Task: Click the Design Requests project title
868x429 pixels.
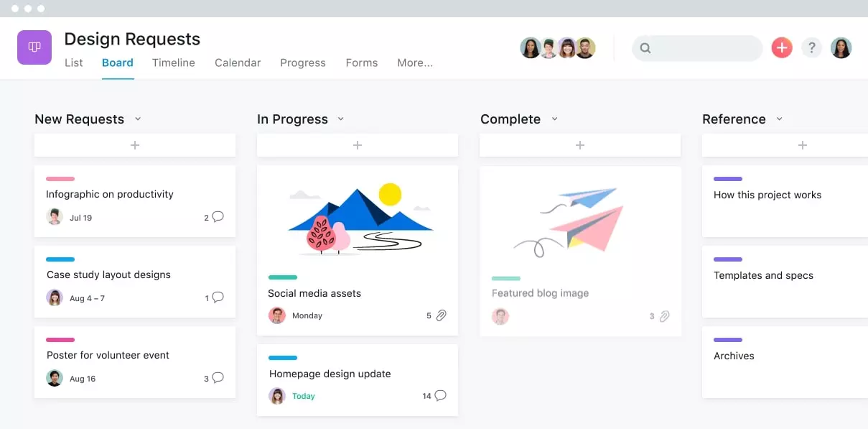Action: tap(132, 39)
